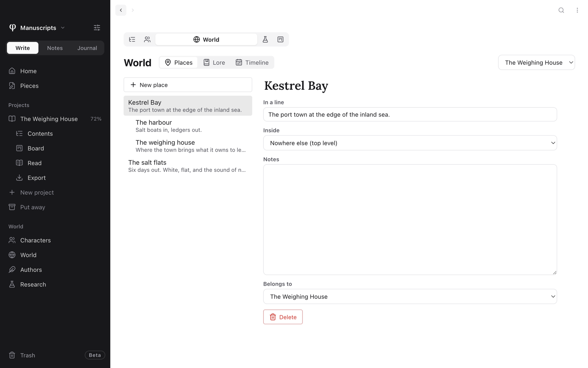Open Characters in the sidebar
Screen dimensions: 588x368
point(55,240)
